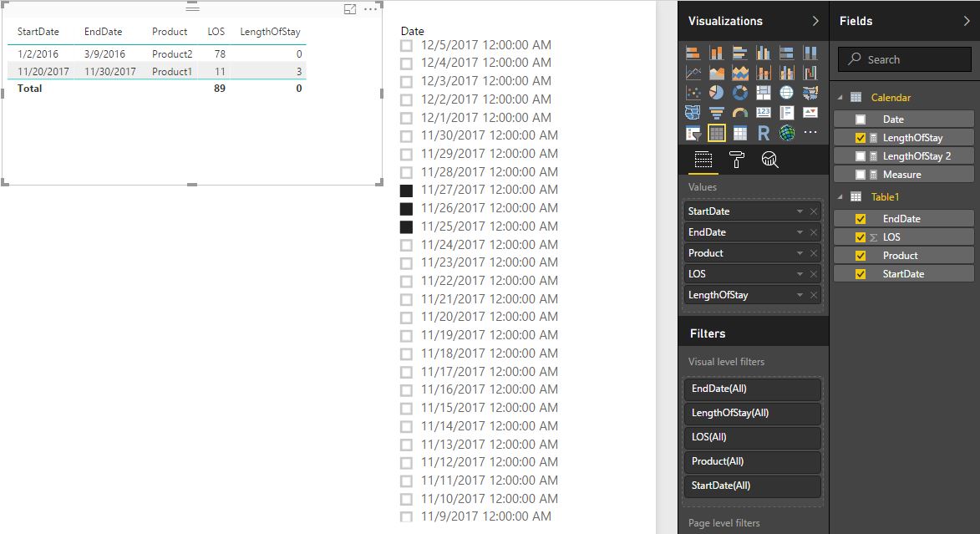This screenshot has width=980, height=534.
Task: Select the stacked column chart visualization
Action: click(x=716, y=53)
